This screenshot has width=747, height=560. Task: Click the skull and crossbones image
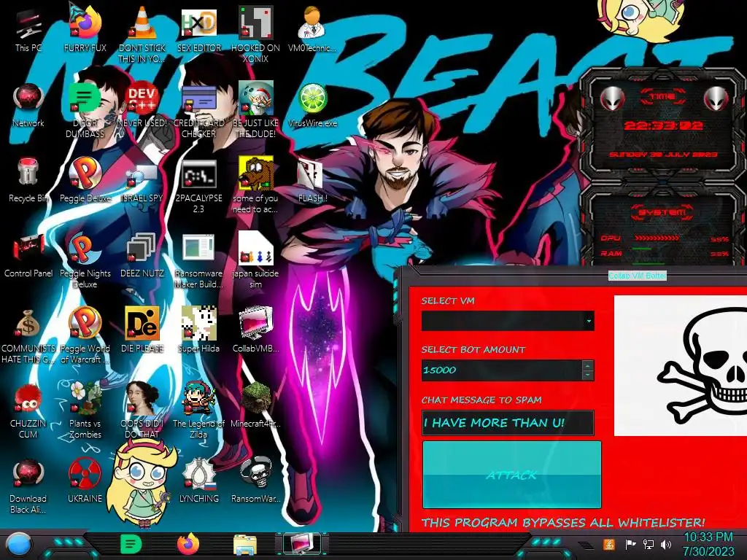pos(681,365)
